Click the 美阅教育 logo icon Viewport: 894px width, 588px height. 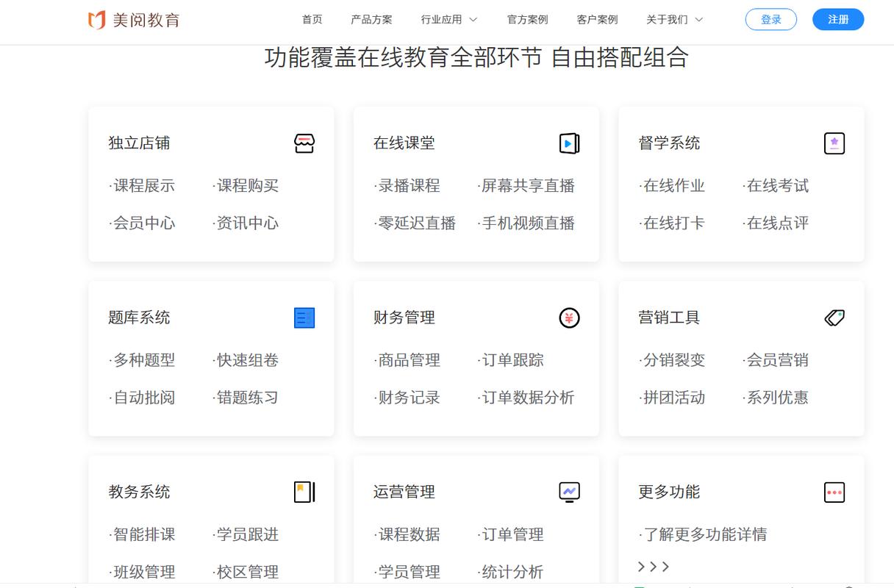(x=96, y=20)
